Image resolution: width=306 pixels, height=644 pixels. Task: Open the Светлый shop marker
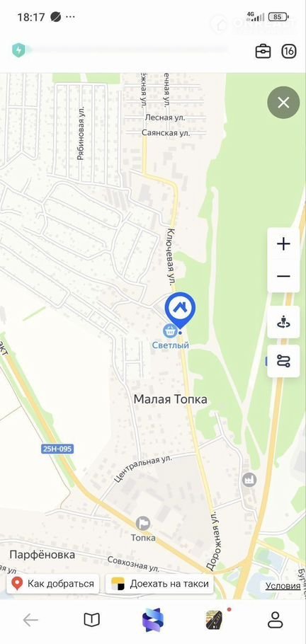point(169,330)
